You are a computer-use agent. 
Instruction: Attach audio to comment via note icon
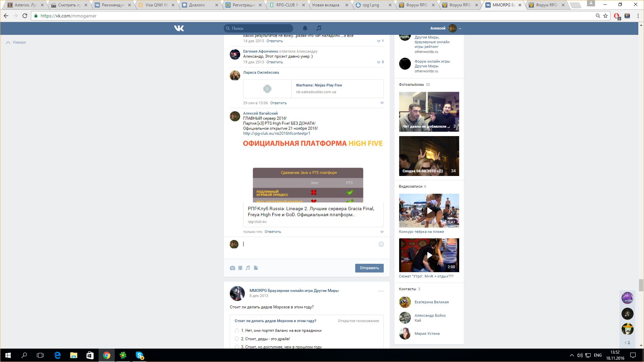pos(248,268)
